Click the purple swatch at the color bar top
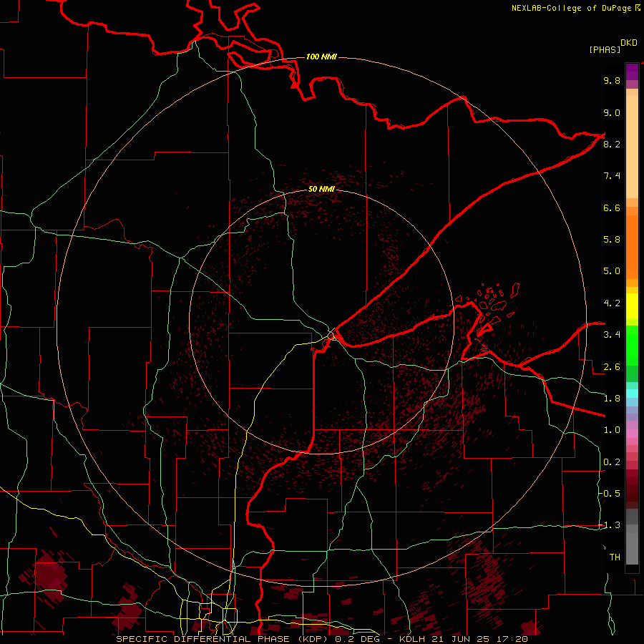The width and height of the screenshot is (644, 644). click(632, 72)
